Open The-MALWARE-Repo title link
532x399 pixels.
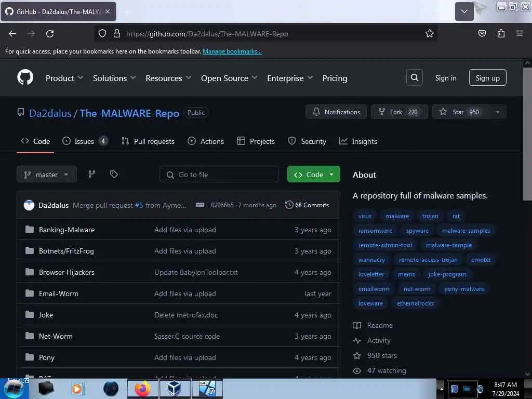(129, 113)
